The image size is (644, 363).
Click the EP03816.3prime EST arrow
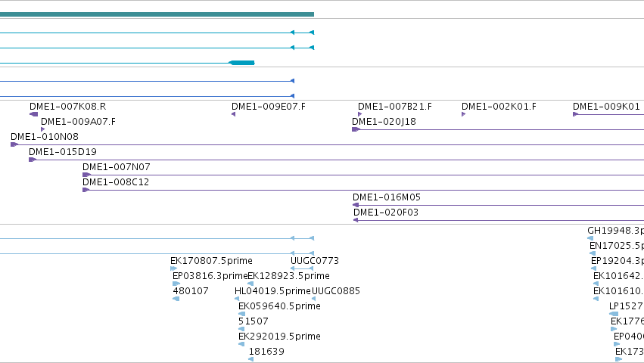176,284
